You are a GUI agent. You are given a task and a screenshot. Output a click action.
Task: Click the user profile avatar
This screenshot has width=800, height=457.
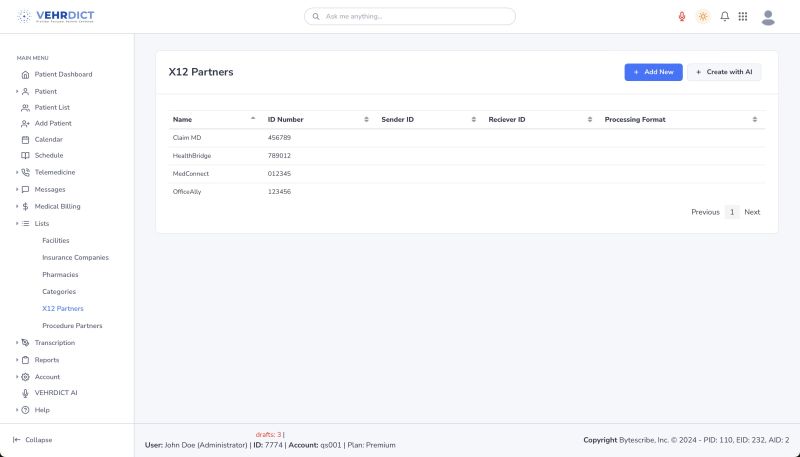(768, 16)
